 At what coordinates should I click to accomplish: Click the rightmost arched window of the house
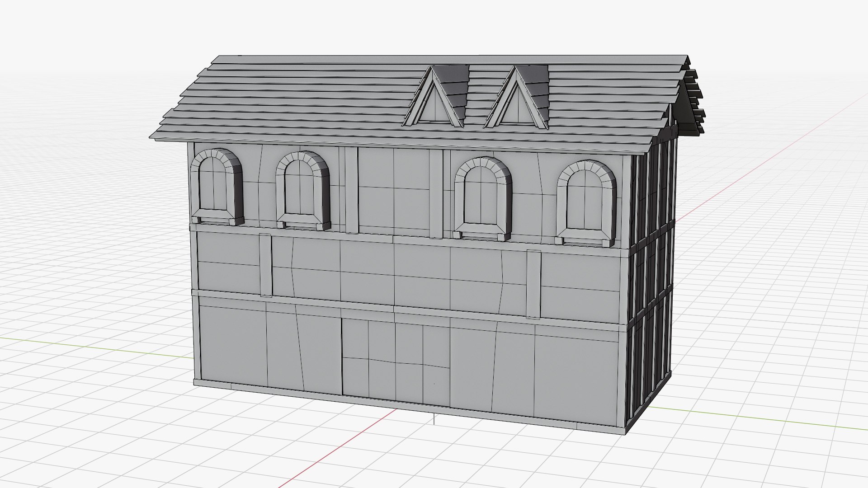(587, 203)
